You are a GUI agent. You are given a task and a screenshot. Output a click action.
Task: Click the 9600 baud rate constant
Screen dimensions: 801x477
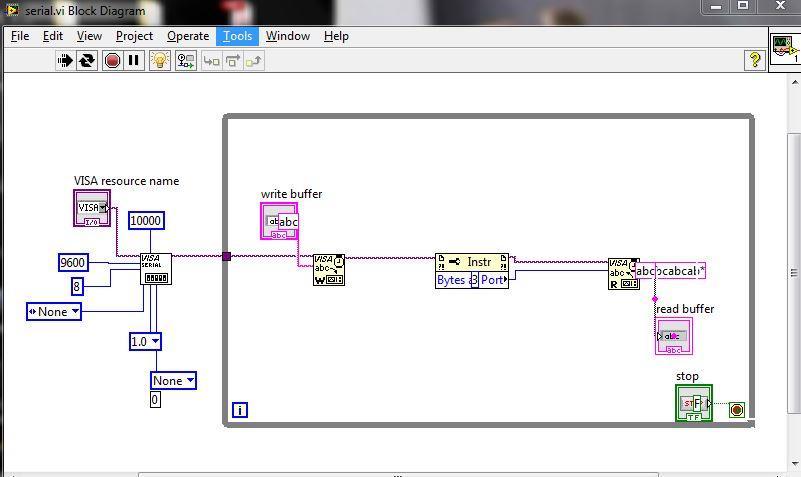click(x=73, y=263)
